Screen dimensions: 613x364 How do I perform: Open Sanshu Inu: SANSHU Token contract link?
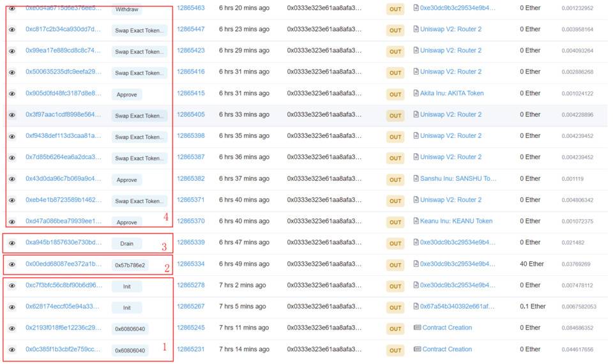click(458, 179)
